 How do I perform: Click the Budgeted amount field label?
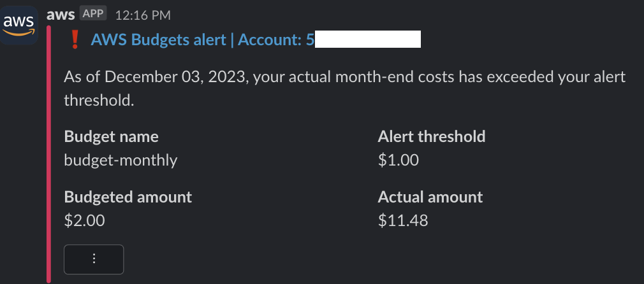(x=128, y=197)
